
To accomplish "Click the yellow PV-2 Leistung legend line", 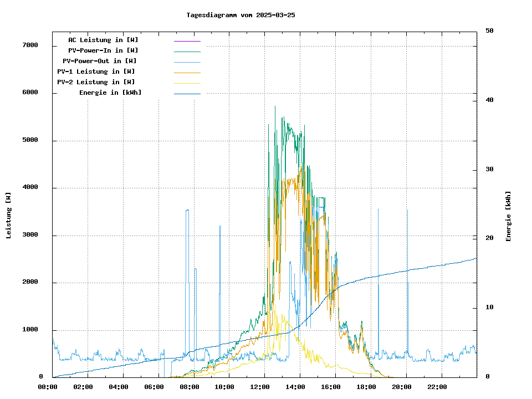I will click(x=187, y=83).
